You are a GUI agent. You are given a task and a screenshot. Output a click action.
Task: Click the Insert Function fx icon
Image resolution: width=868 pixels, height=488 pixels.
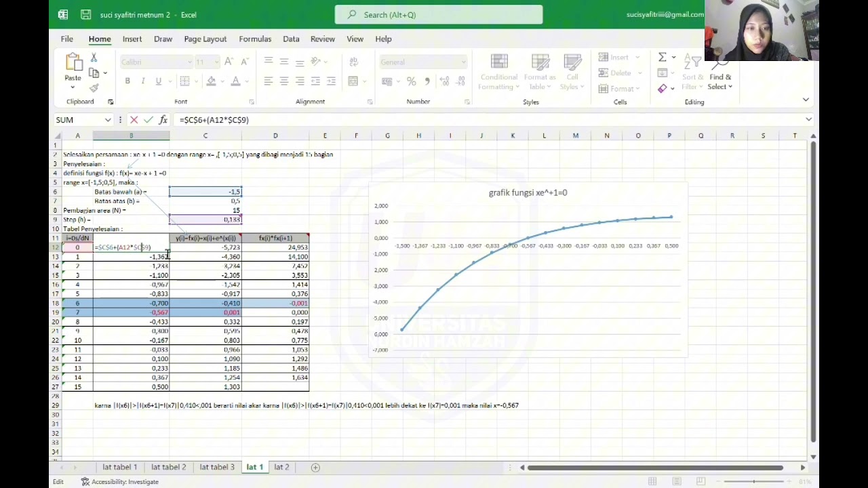[x=163, y=120]
